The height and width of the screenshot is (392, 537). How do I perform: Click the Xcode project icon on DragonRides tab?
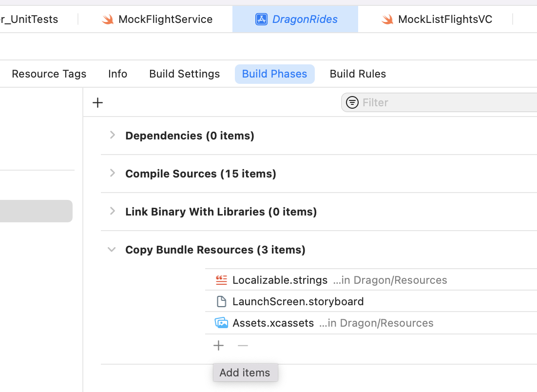click(x=261, y=19)
